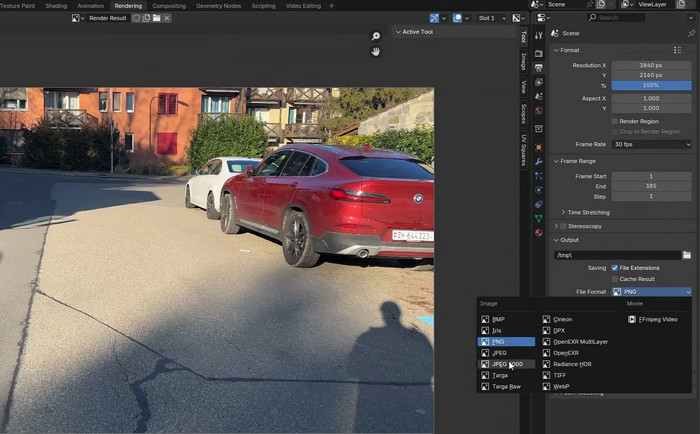Open the Output properties printer icon
Screen dimensions: 700x434
(539, 68)
